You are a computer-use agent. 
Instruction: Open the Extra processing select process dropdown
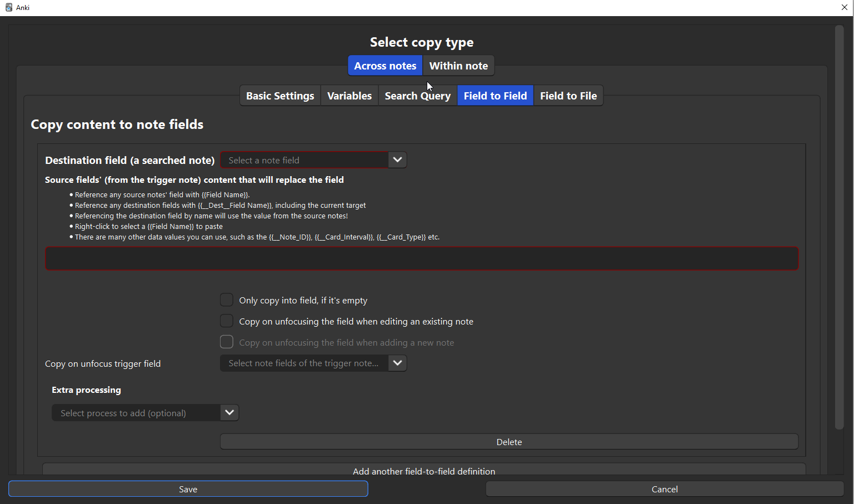click(146, 413)
